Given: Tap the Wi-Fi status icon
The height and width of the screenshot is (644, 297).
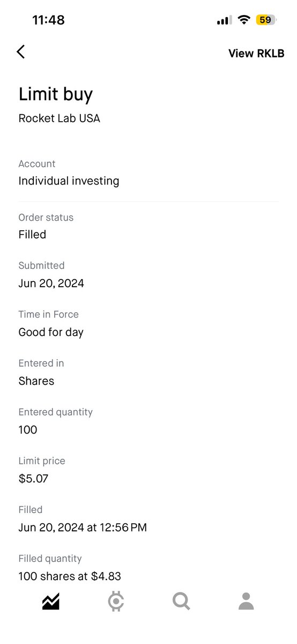Looking at the screenshot, I should pyautogui.click(x=244, y=20).
